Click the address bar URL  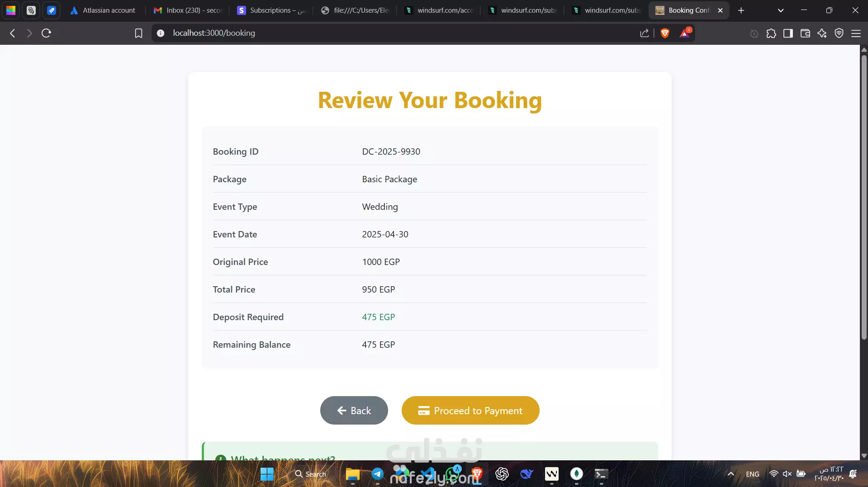pos(213,33)
